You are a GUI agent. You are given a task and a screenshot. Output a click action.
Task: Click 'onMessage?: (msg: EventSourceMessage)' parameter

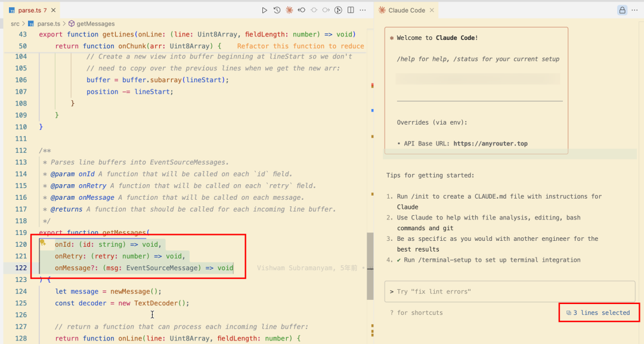point(128,268)
